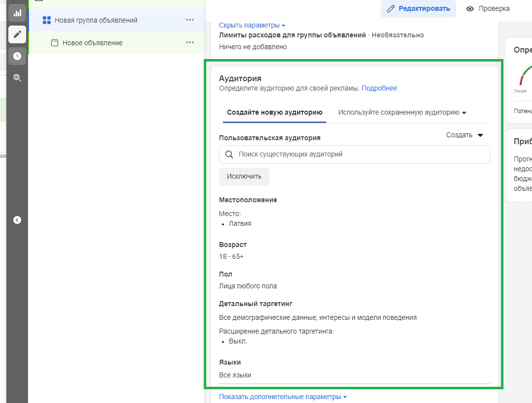Collapse the sidebar with the arrow icon

point(17,220)
